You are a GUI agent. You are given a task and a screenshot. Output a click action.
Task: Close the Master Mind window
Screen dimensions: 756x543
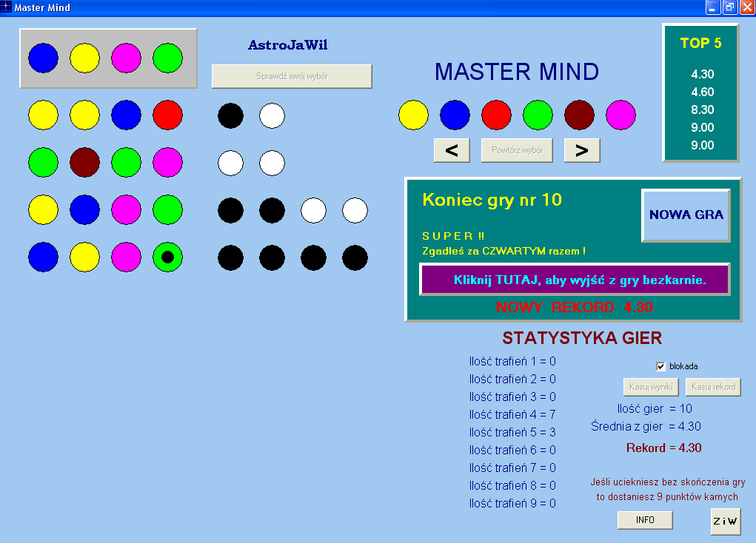click(x=747, y=7)
